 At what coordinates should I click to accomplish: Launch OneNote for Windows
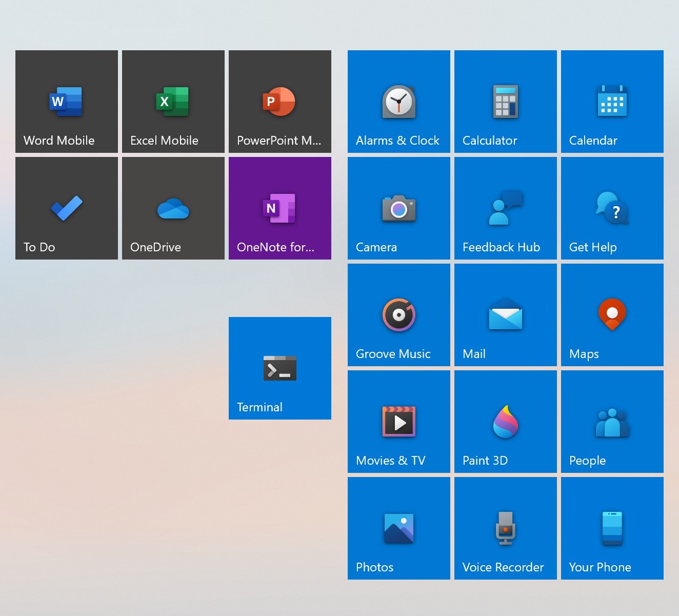[x=279, y=208]
